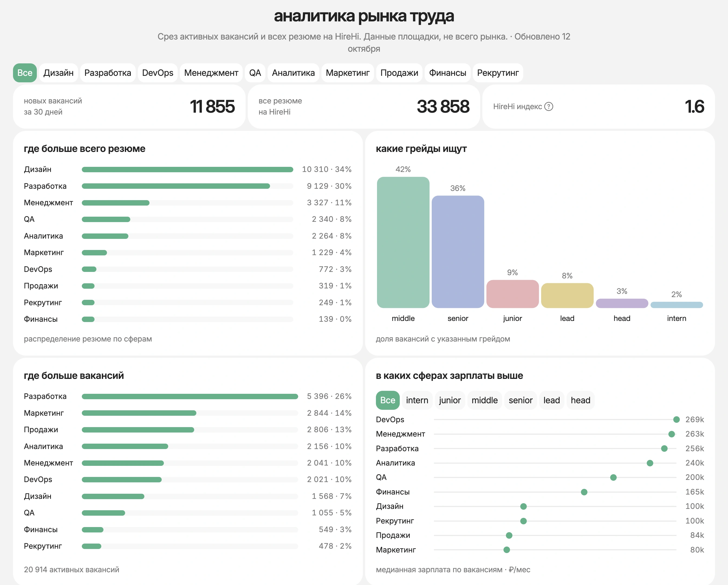
Task: Open the DevOps category tab
Action: tap(158, 73)
